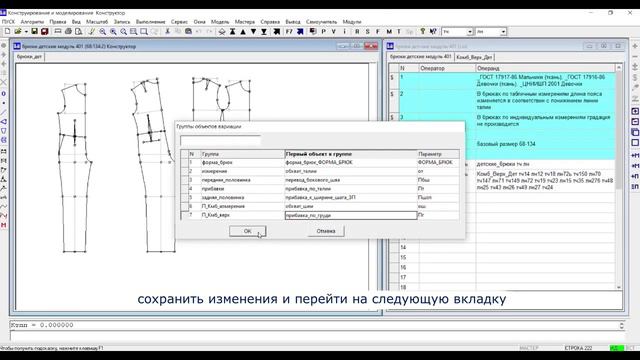Image resolution: width=640 pixels, height=360 pixels.
Task: Click the red M icon in left sidebar
Action: point(4,225)
